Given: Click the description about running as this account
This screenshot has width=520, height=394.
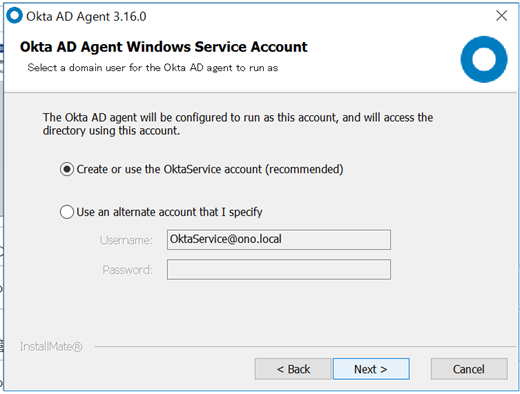Looking at the screenshot, I should (238, 124).
